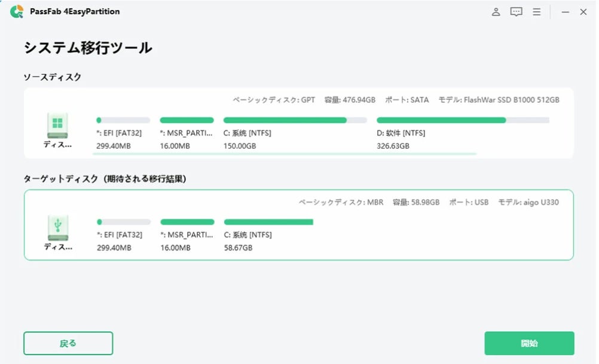Click the green 開始 start button
The width and height of the screenshot is (599, 364).
[529, 343]
